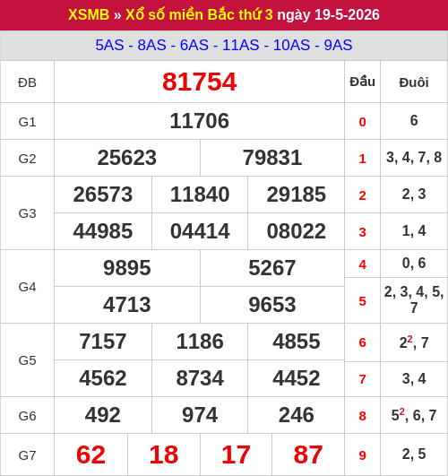Viewport: 448px width, 476px height.
Task: Click the G7 row label
Action: [x=27, y=455]
